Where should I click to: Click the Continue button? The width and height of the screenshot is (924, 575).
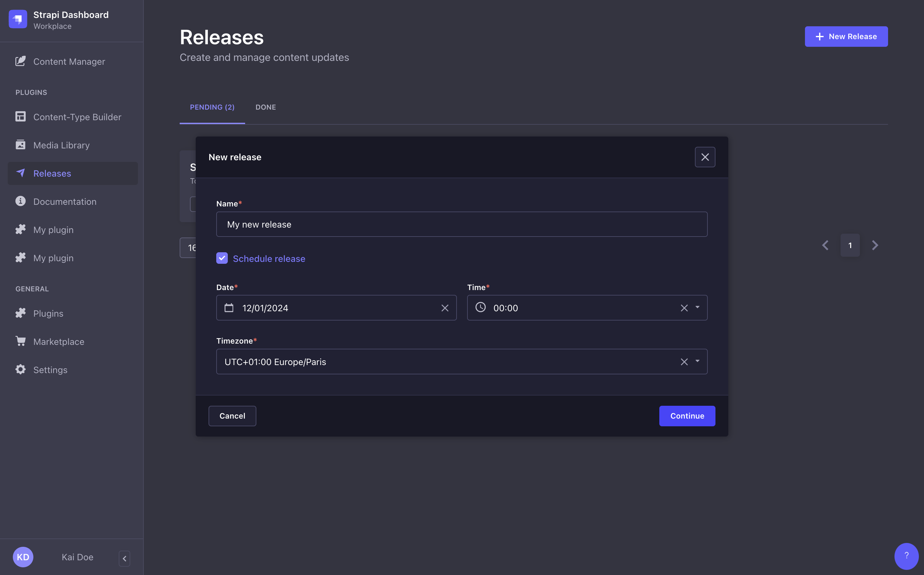[687, 416]
